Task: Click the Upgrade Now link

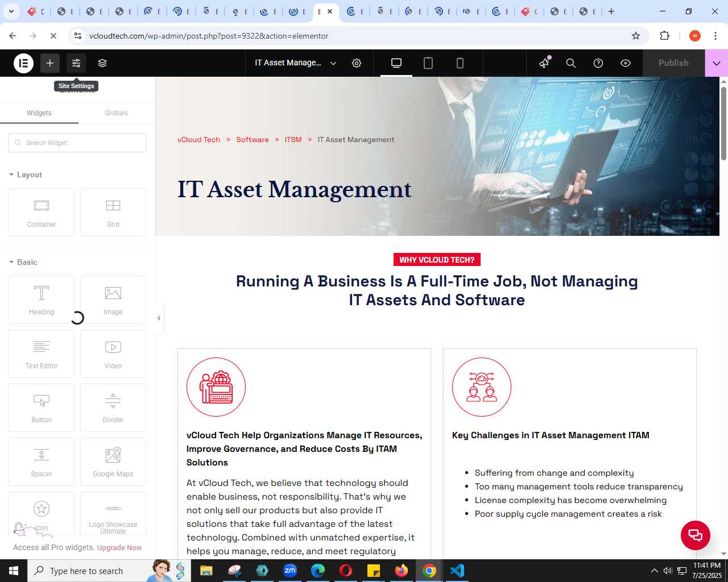Action: click(x=119, y=548)
